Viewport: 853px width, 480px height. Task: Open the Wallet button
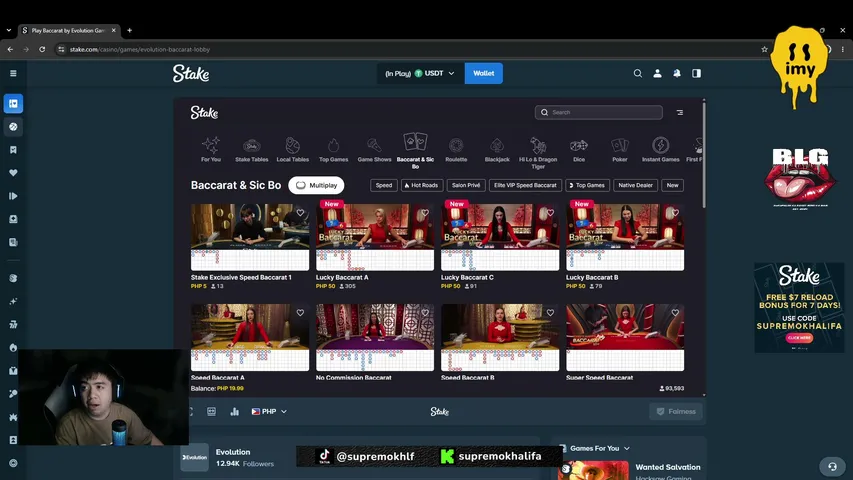pos(484,73)
